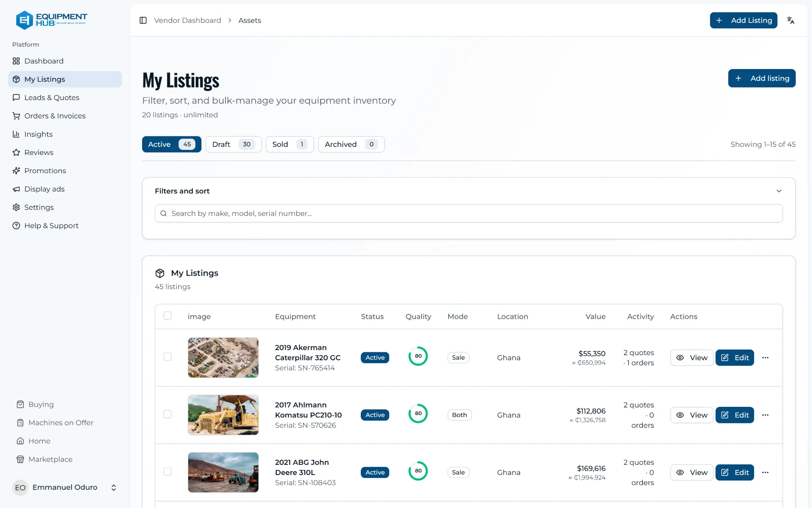Viewport: 812px width, 508px height.
Task: Open more actions for Komatsu PC210-10
Action: click(x=765, y=415)
